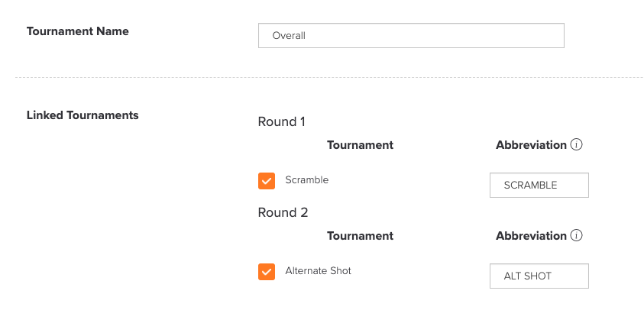Focus the SCRAMBLE abbreviation field
This screenshot has height=310, width=644.
pos(539,186)
